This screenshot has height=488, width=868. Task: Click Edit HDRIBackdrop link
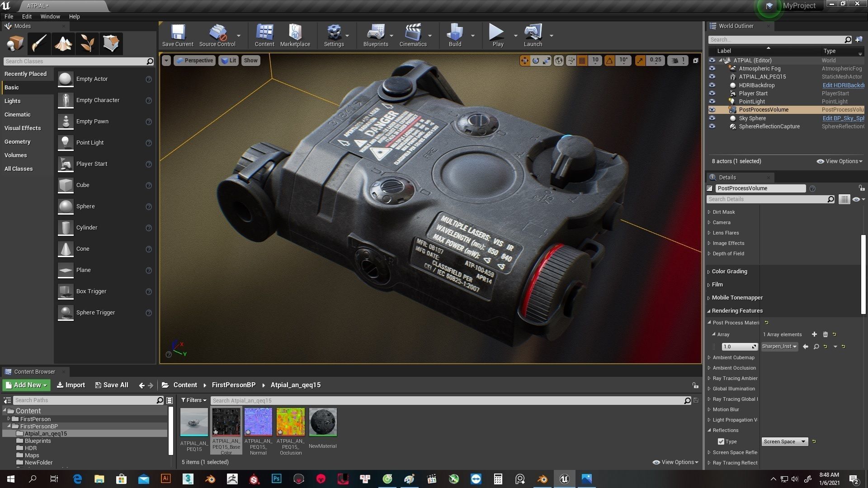(x=843, y=85)
